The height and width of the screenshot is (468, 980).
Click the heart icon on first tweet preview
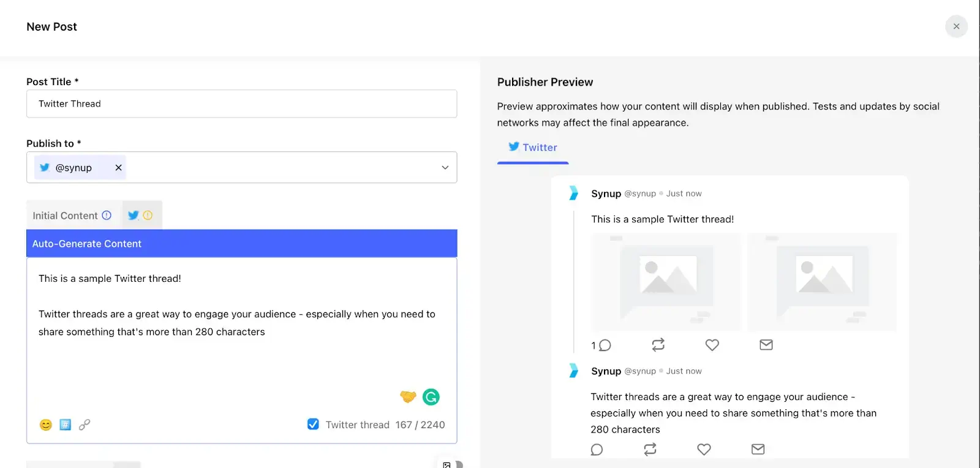click(712, 345)
